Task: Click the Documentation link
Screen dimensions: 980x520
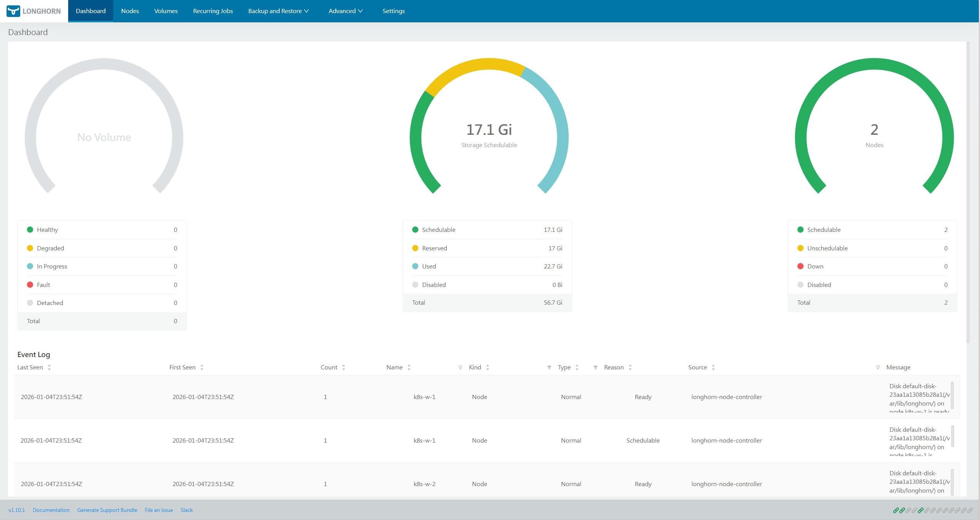Action: point(51,510)
